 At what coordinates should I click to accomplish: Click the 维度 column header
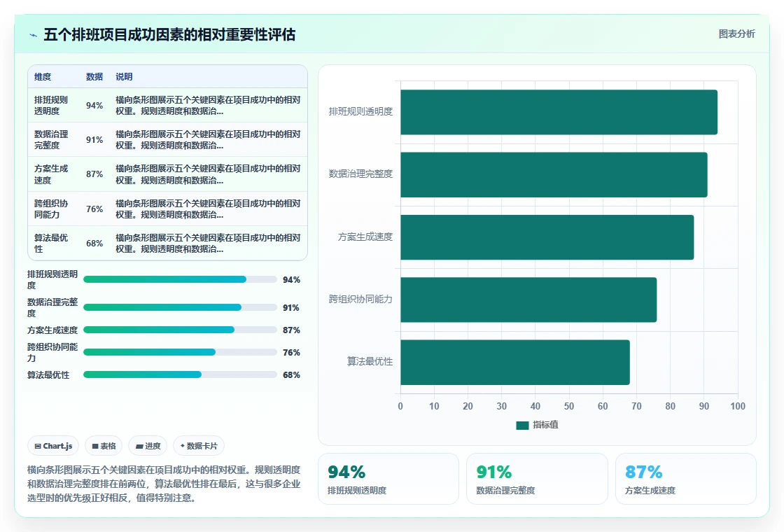pyautogui.click(x=43, y=77)
